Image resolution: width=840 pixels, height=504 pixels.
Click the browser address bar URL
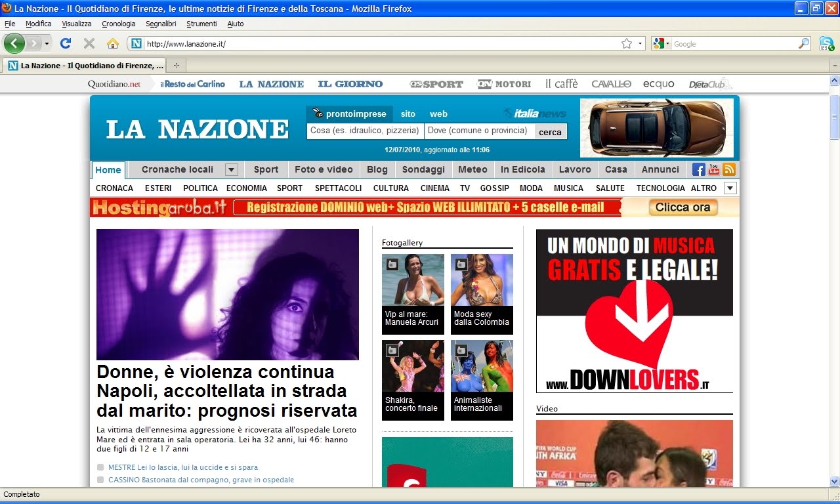point(381,43)
